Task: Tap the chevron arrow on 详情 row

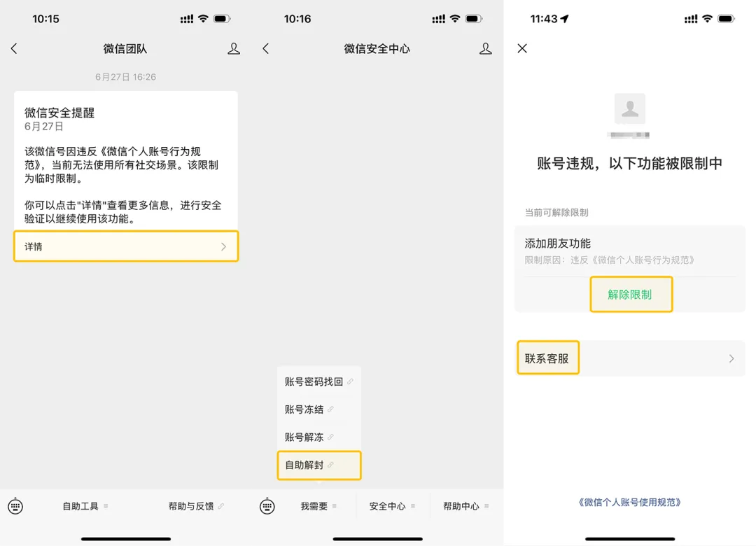Action: 224,246
